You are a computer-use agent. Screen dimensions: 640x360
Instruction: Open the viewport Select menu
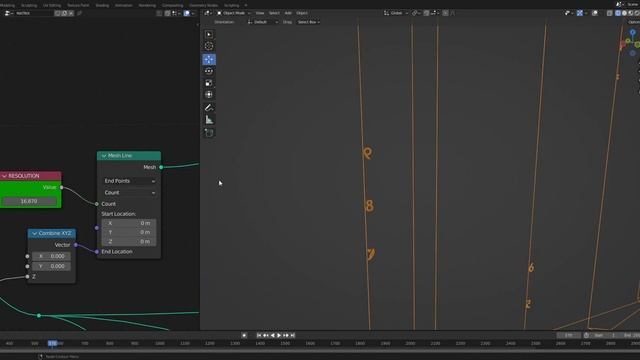click(x=274, y=13)
